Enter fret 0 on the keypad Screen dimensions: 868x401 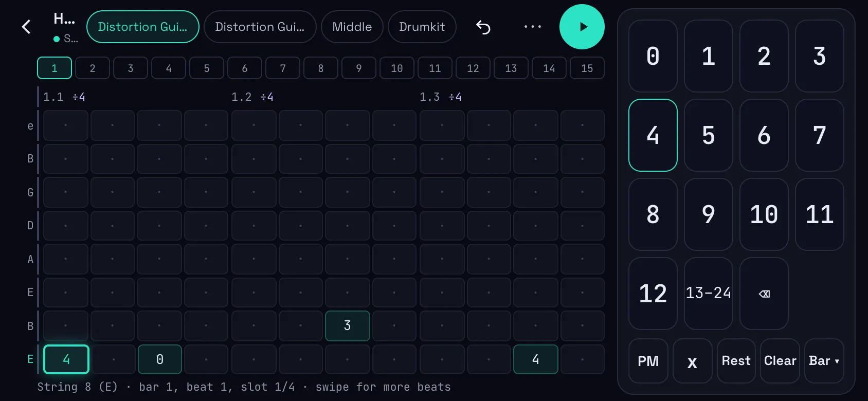pyautogui.click(x=653, y=56)
